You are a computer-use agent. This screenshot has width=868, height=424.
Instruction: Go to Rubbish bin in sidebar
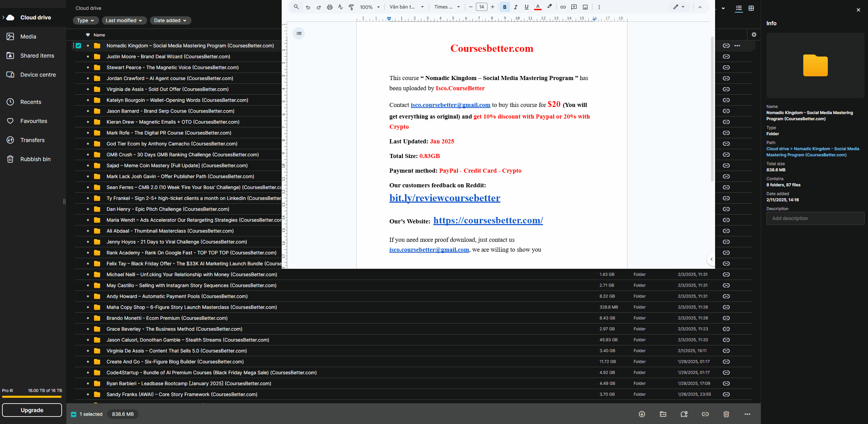35,159
